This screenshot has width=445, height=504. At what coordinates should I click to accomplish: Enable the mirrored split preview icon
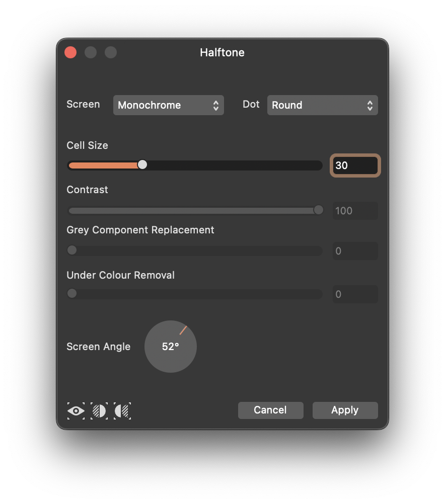(x=122, y=411)
